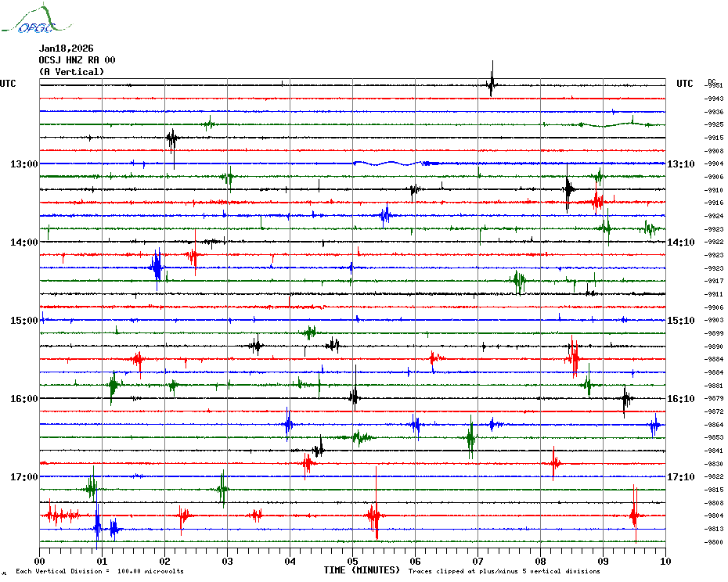Click the DC value -9890
This screenshot has width=728, height=582.
pyautogui.click(x=714, y=347)
